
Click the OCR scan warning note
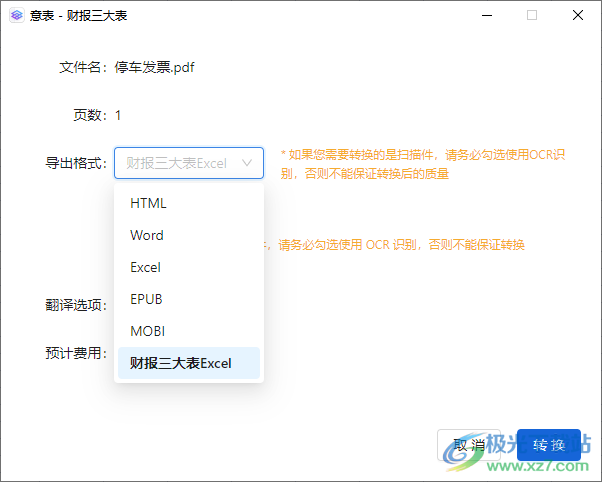(x=422, y=164)
